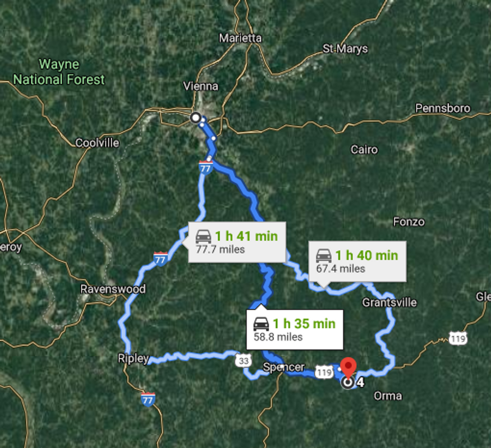This screenshot has width=491, height=448.
Task: Click the Route 119 shield beside Spencer
Action: tap(324, 372)
